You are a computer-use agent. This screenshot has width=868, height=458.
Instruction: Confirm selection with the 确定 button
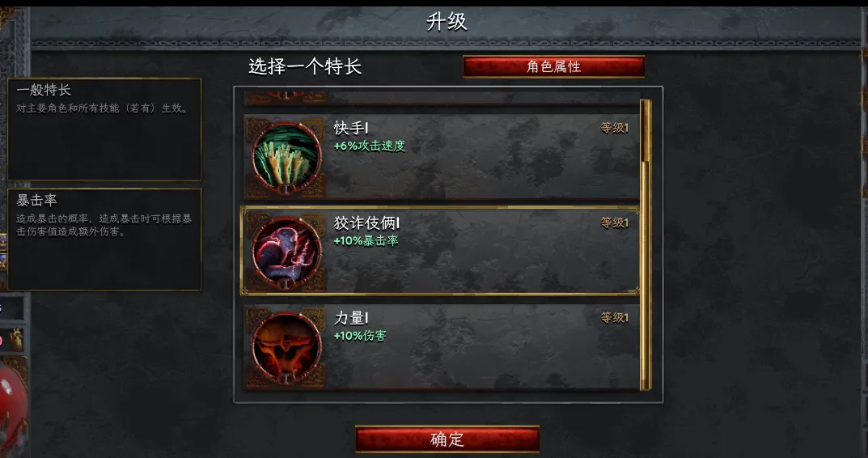[447, 439]
